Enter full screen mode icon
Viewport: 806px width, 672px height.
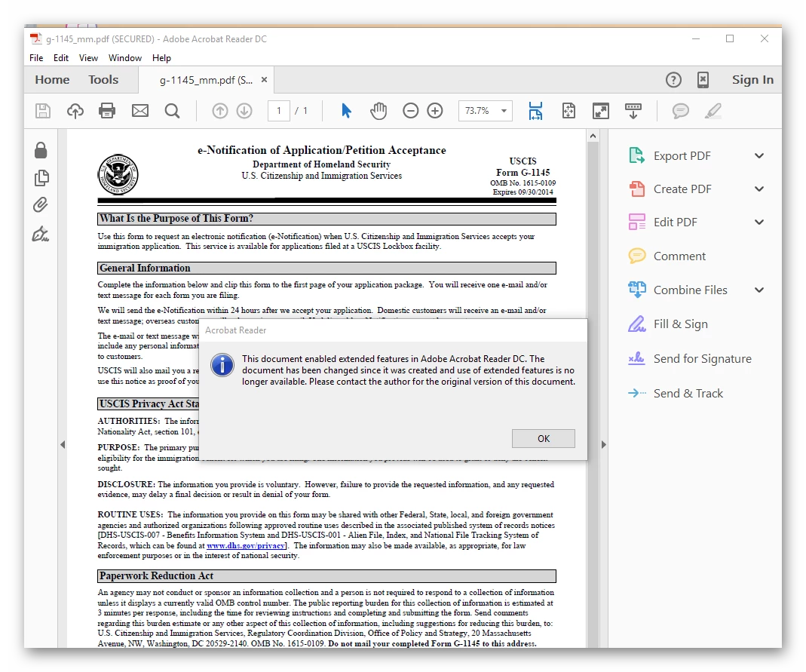(x=600, y=111)
